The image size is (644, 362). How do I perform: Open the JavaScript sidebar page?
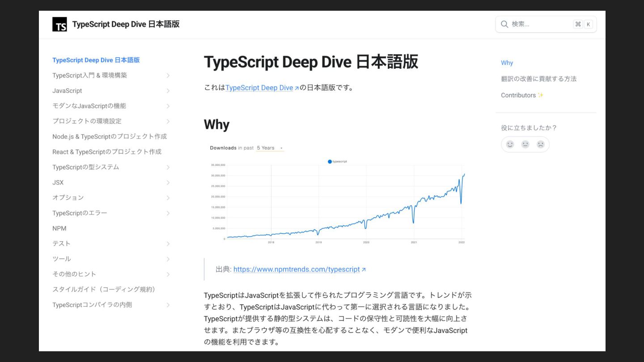pos(67,91)
